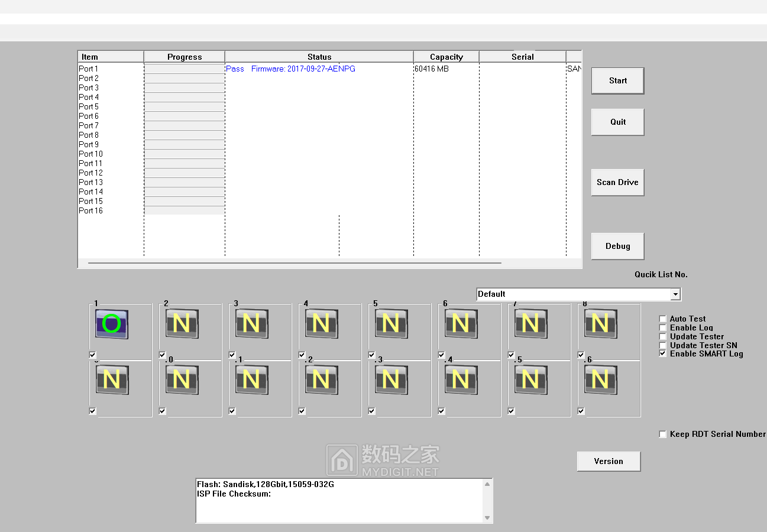
Task: Enable the Auto Test checkbox
Action: click(x=663, y=319)
